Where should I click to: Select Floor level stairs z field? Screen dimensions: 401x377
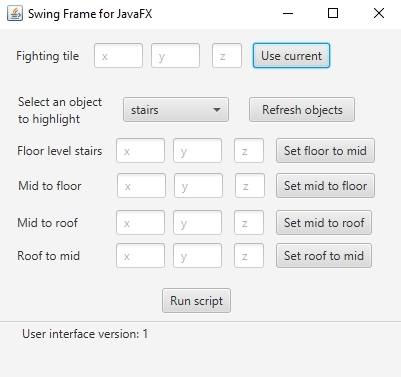[x=249, y=151]
